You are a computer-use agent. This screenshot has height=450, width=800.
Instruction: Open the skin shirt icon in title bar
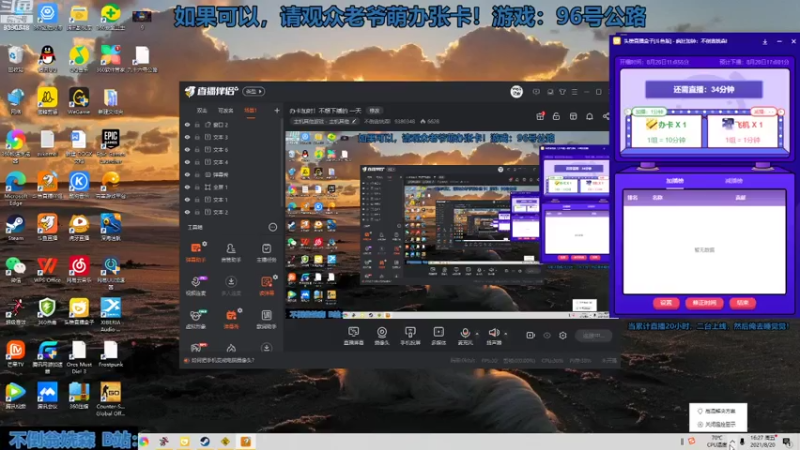[562, 92]
